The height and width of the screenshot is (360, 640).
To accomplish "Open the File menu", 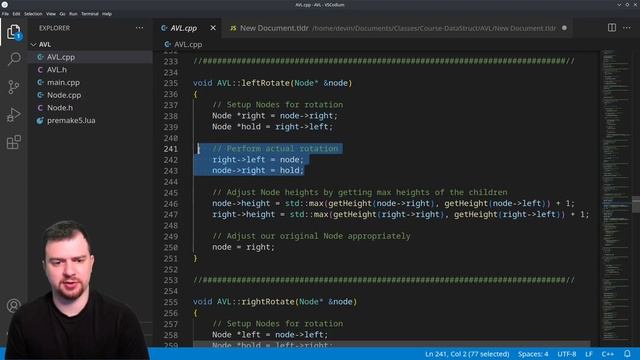I will click(x=5, y=13).
